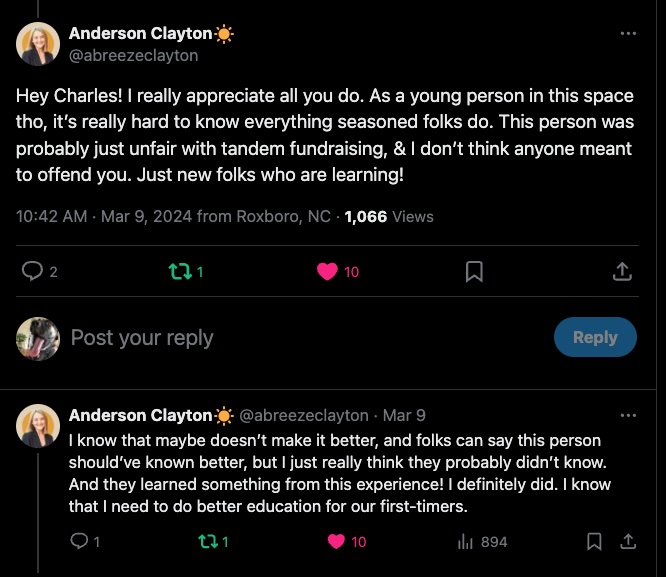Click the blue Reply button
The image size is (666, 577).
pos(594,337)
